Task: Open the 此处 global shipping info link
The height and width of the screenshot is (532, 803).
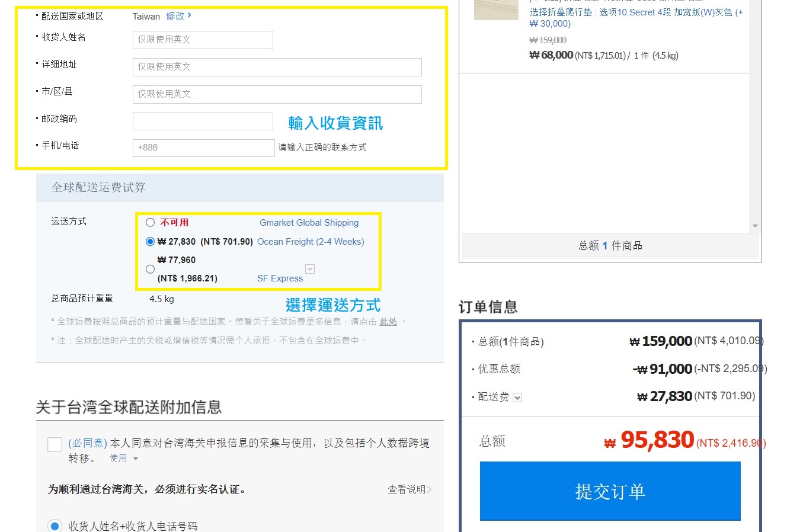Action: (388, 322)
